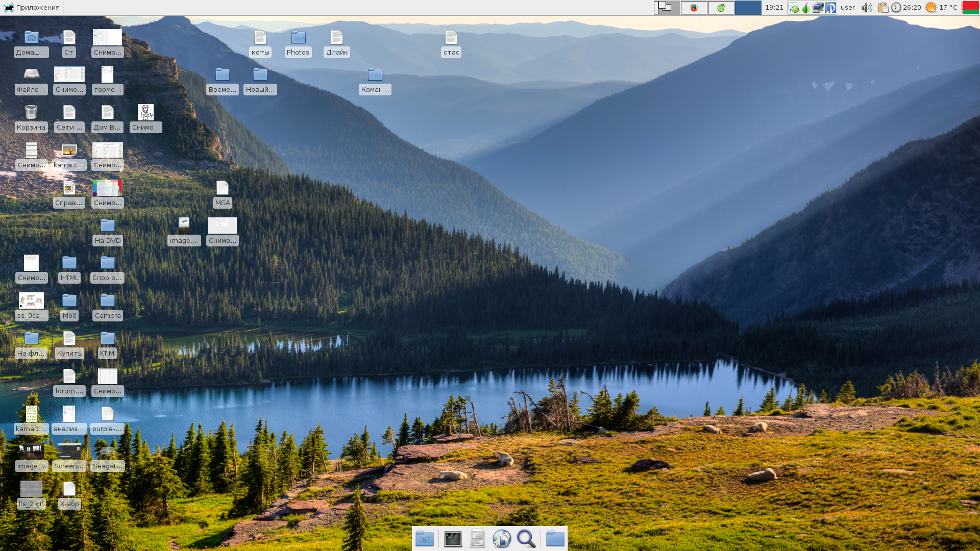Click the clipboard manager tray icon
980x551 pixels.
[883, 8]
